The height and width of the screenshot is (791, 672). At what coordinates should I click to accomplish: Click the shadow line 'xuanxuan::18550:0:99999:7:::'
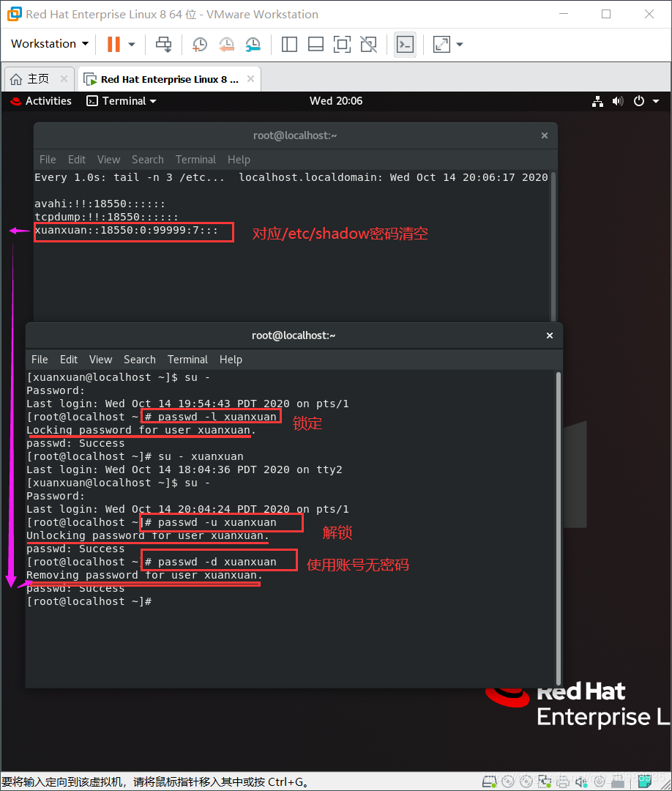tap(126, 231)
